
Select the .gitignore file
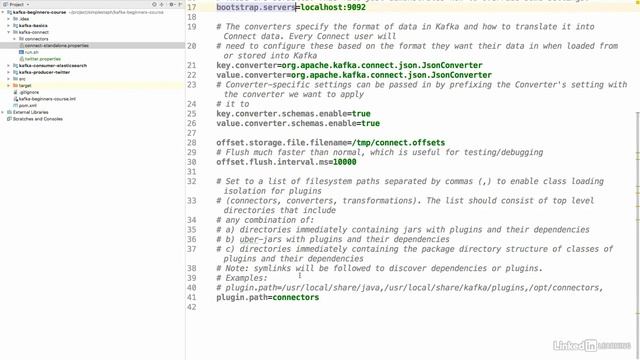tap(29, 92)
